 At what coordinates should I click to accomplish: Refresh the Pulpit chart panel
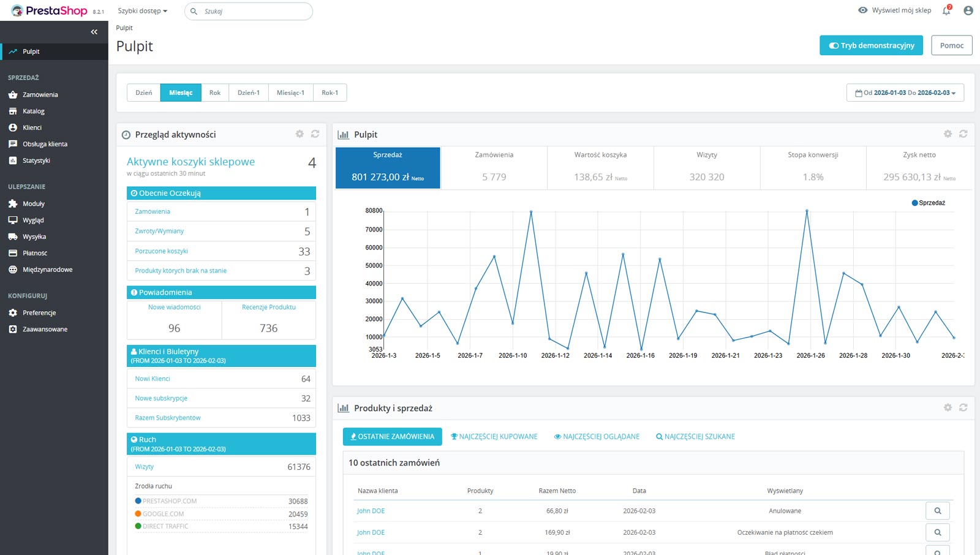[x=963, y=134]
